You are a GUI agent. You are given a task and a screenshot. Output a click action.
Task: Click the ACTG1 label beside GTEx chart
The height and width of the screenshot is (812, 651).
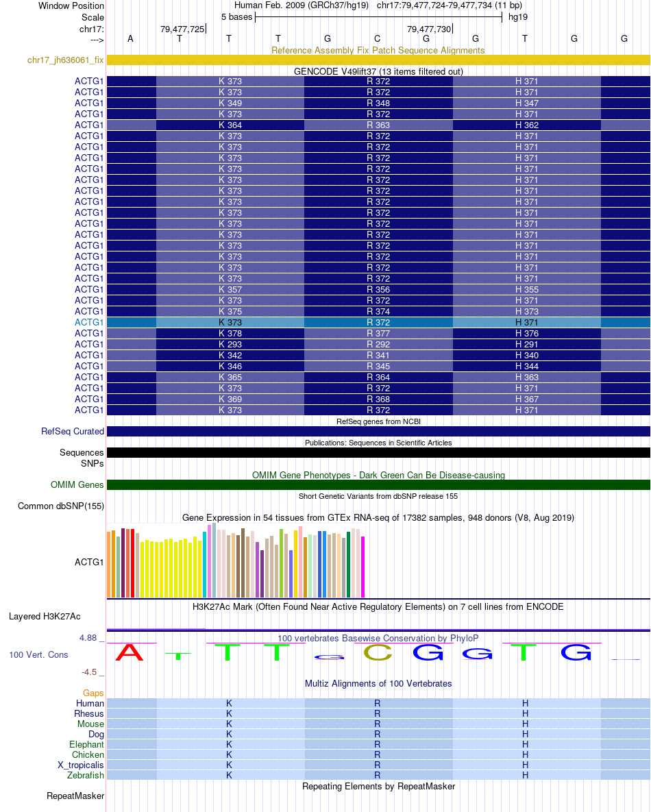coord(89,562)
